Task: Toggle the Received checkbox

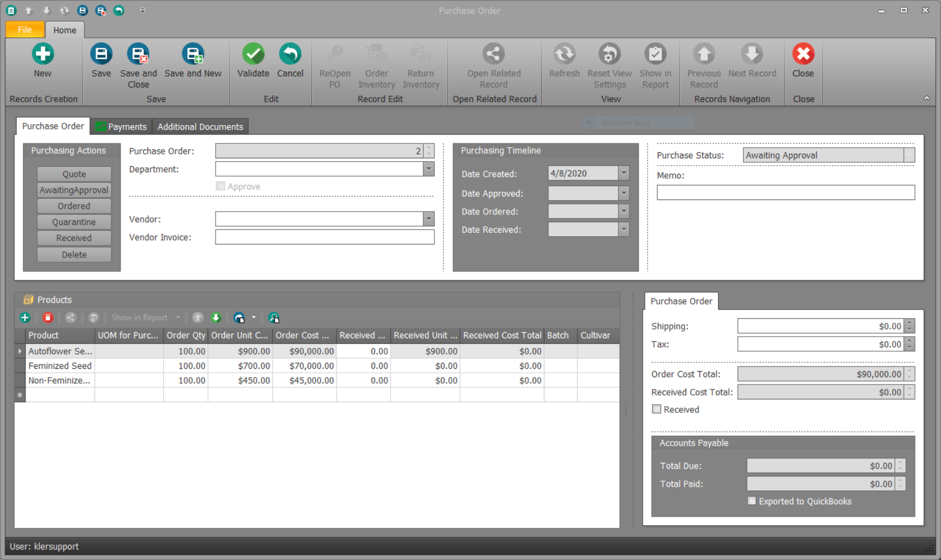Action: click(x=657, y=409)
